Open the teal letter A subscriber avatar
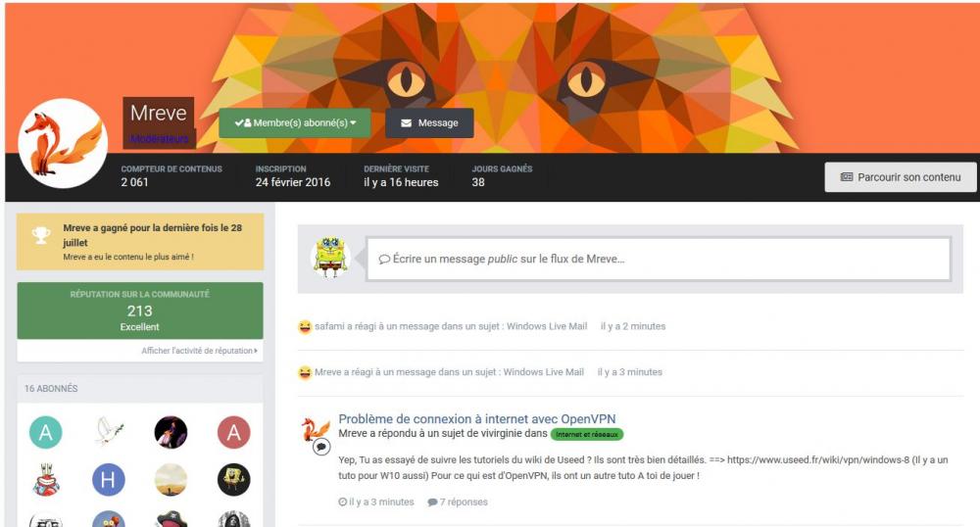 click(x=46, y=432)
